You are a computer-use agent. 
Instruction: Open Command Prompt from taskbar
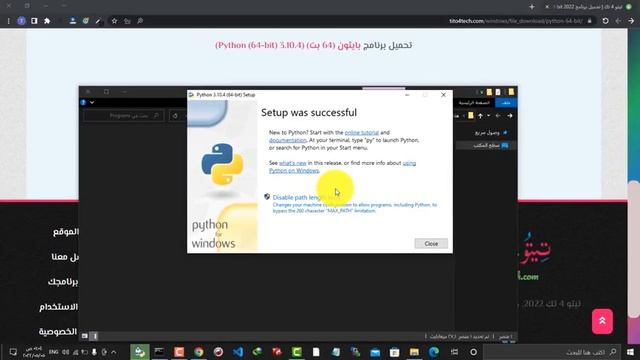(x=160, y=352)
